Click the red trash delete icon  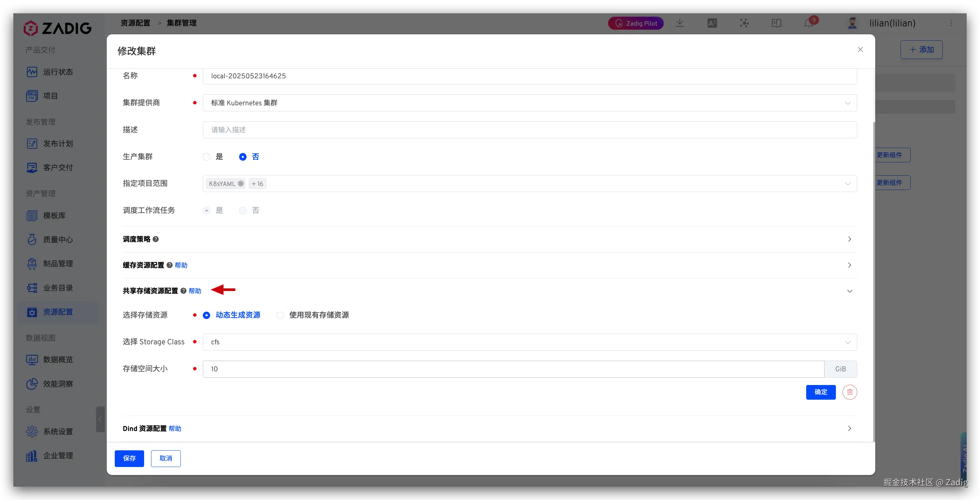[x=850, y=392]
